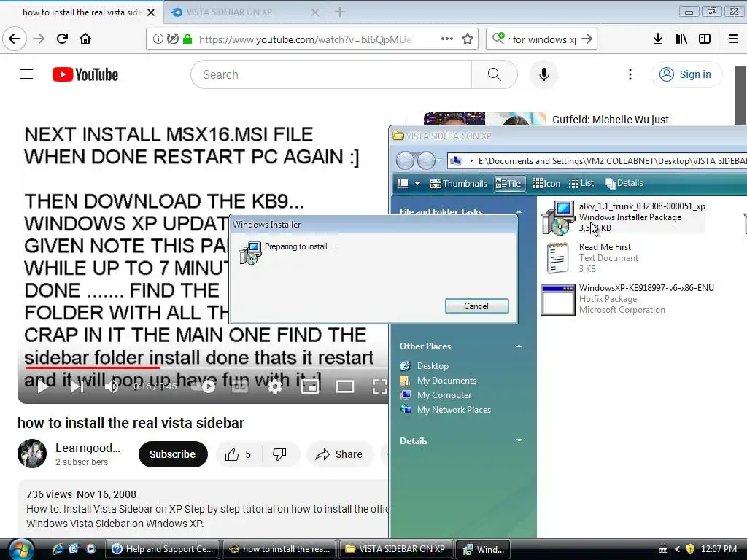This screenshot has height=560, width=747.
Task: Switch to Windows Installer taskbar button
Action: point(484,549)
